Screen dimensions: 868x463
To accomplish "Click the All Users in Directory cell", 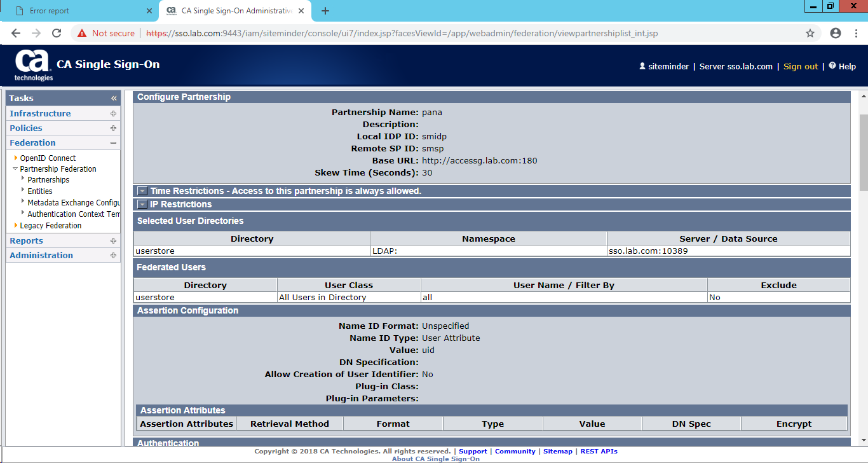I will pyautogui.click(x=349, y=297).
